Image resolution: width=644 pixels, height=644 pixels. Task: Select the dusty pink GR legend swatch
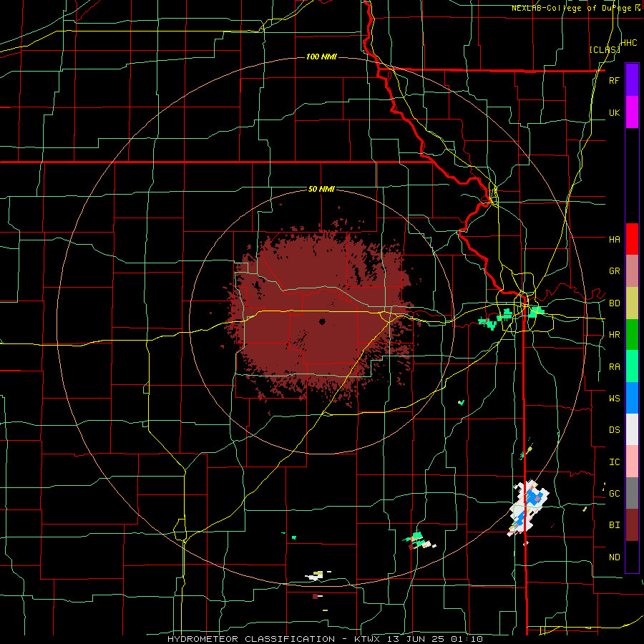632,271
